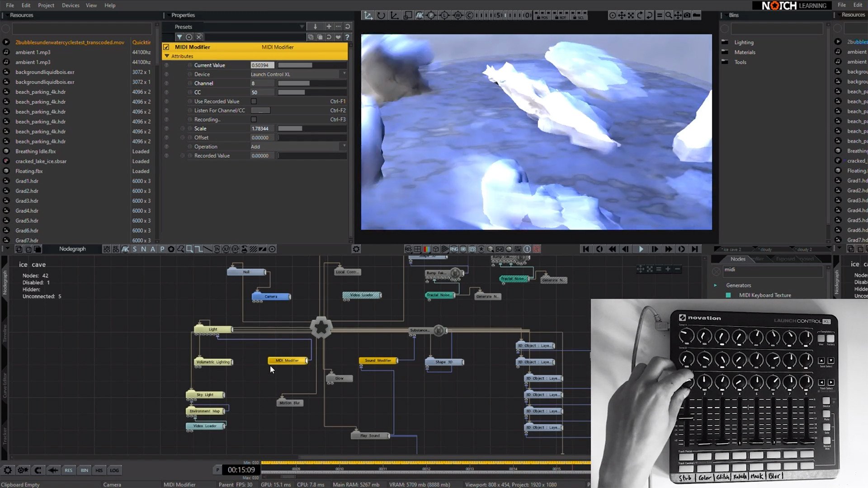868x488 pixels.
Task: Click the RES icon above the timeline
Action: tap(408, 249)
